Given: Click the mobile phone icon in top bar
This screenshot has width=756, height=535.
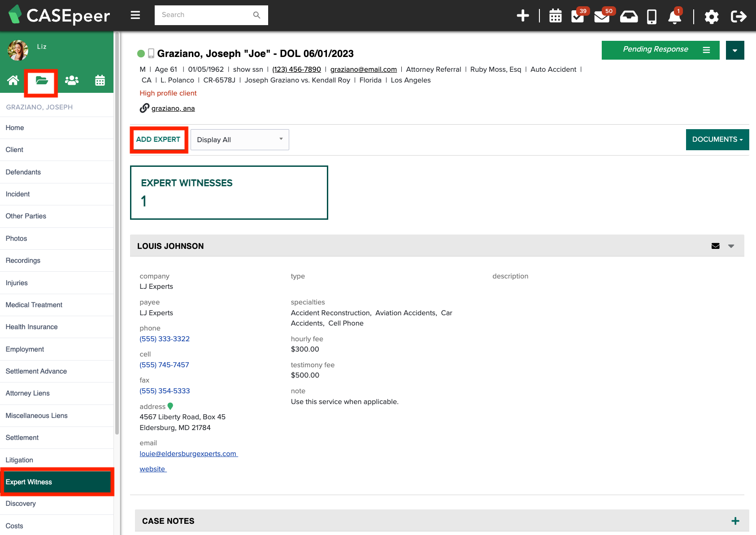Looking at the screenshot, I should [x=652, y=17].
